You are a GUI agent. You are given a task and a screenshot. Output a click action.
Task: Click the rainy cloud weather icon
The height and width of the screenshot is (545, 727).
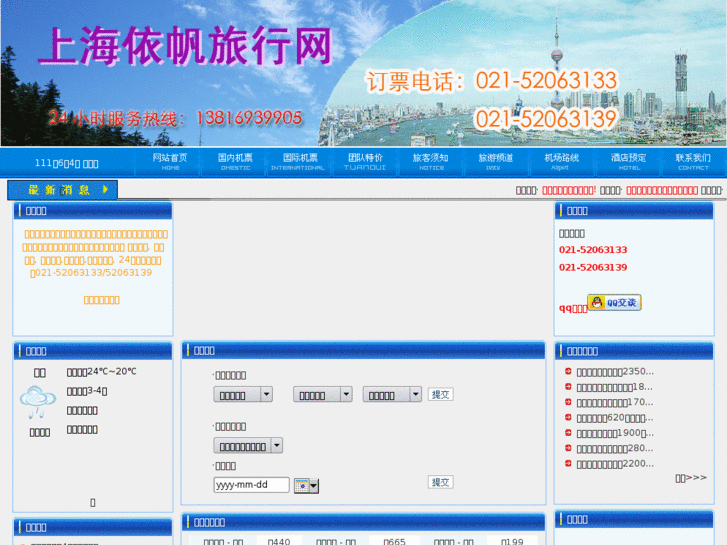click(38, 402)
